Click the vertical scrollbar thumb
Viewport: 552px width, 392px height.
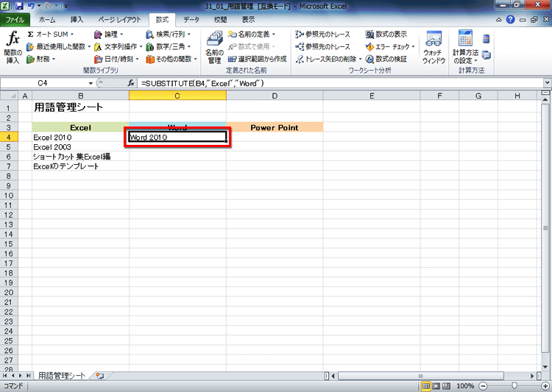click(x=545, y=229)
